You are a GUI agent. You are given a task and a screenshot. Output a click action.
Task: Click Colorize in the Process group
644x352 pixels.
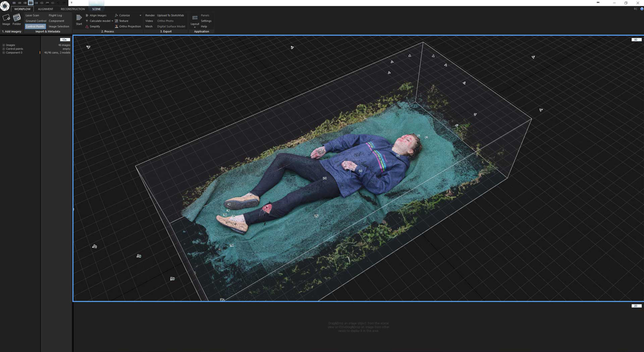pos(121,16)
